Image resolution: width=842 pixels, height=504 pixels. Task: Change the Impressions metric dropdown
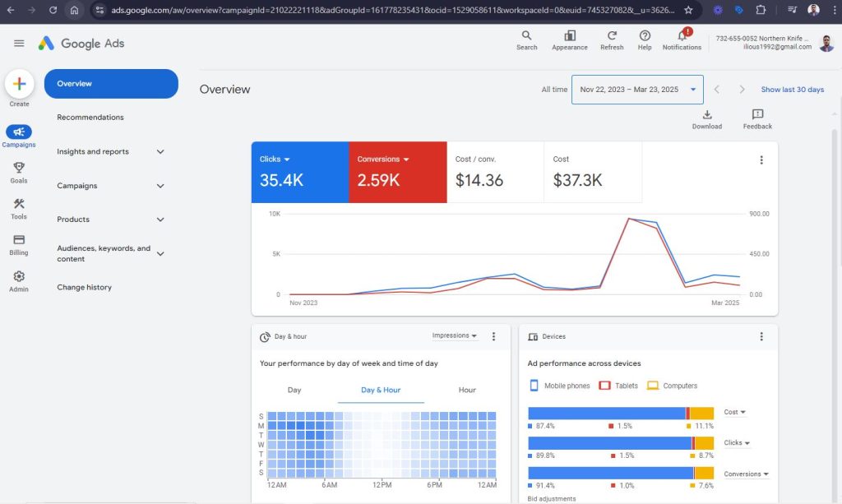[x=455, y=336]
